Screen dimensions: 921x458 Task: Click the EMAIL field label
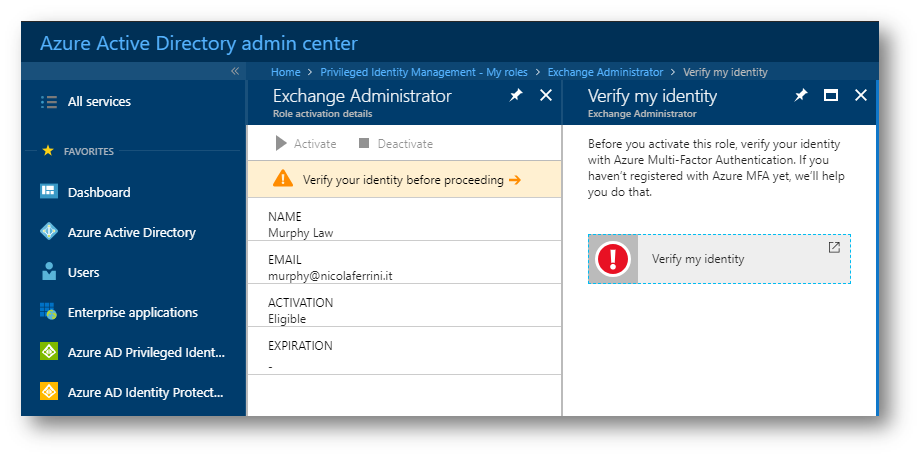[x=285, y=260]
